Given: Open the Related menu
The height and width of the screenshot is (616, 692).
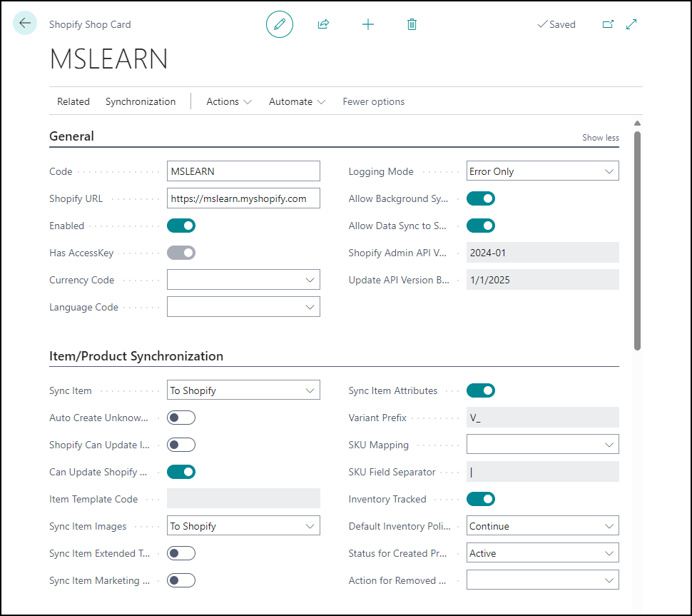Looking at the screenshot, I should pos(73,101).
